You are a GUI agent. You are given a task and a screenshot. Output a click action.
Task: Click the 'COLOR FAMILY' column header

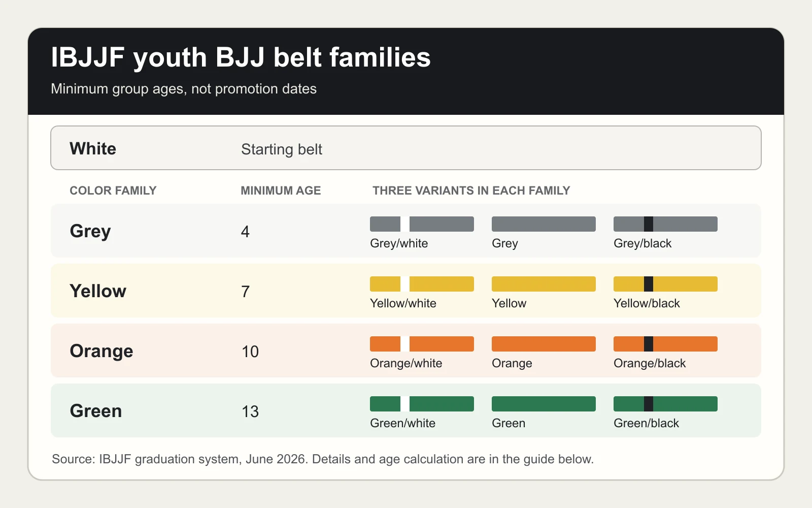tap(113, 190)
